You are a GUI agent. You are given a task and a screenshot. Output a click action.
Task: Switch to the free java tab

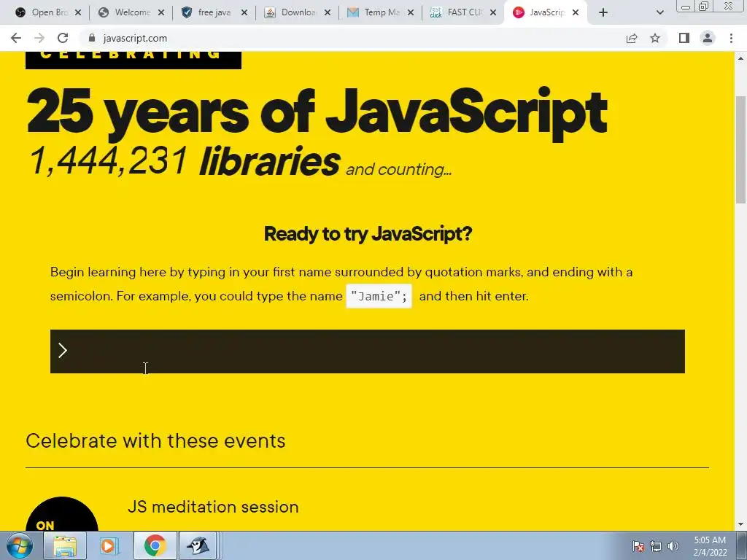point(214,12)
